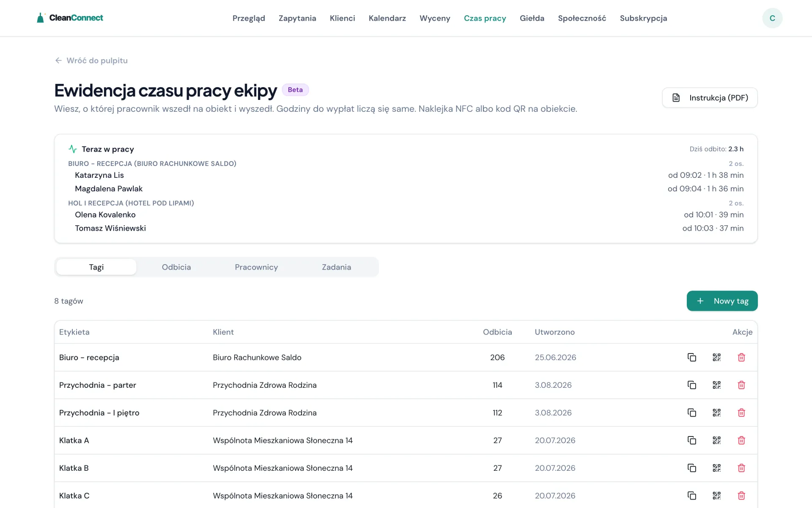Delete the Klatka A tag
The height and width of the screenshot is (508, 812).
[x=741, y=440]
